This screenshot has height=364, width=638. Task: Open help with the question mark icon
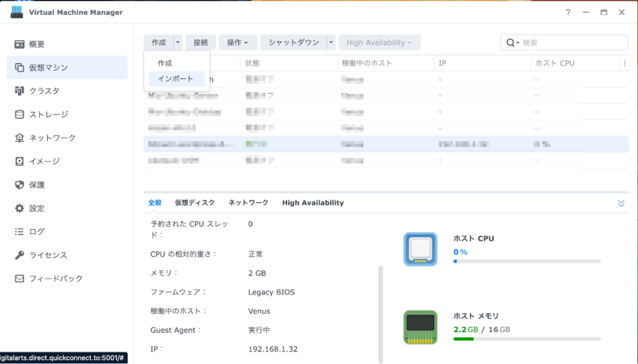click(568, 12)
